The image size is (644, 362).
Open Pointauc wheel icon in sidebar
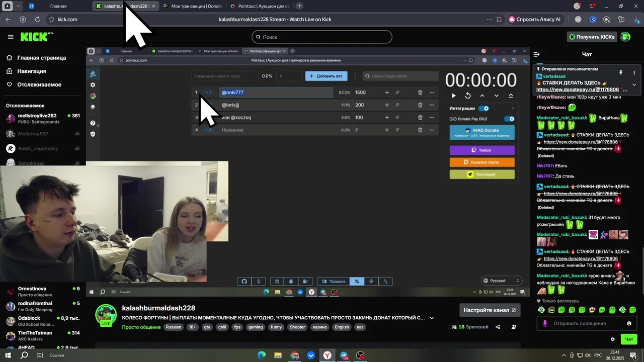coord(93,96)
